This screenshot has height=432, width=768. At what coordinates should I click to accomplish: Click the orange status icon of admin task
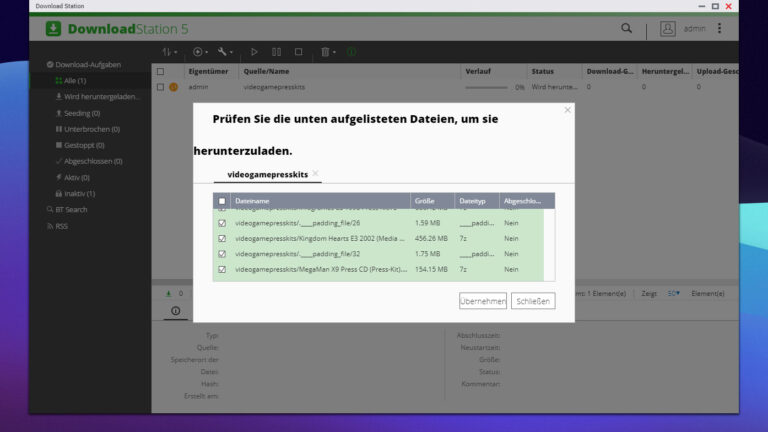pyautogui.click(x=173, y=87)
